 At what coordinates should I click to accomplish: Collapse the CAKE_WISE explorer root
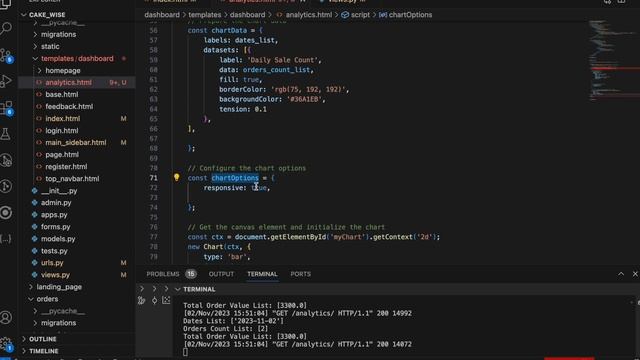24,15
